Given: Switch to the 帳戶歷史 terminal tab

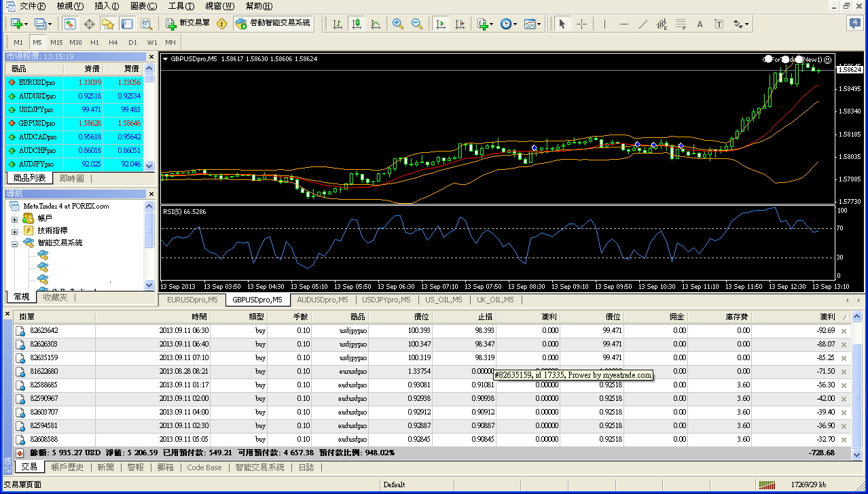Looking at the screenshot, I should (67, 467).
